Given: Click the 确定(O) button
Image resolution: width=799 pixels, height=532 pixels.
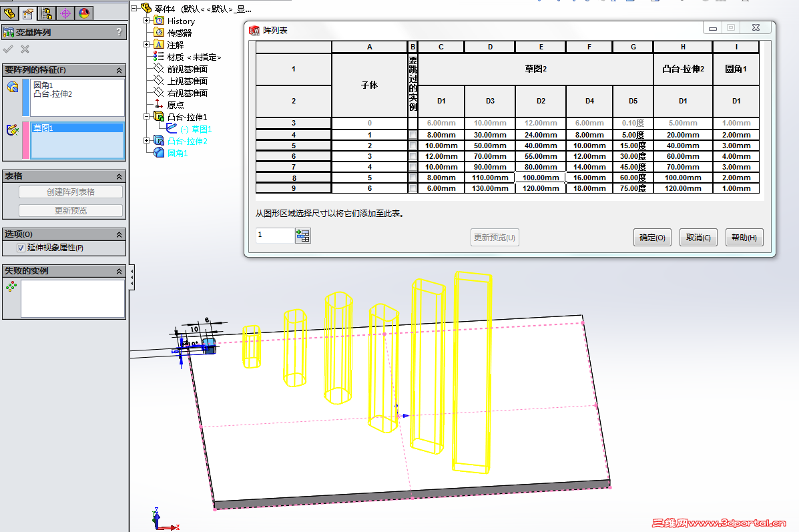Looking at the screenshot, I should pos(652,238).
